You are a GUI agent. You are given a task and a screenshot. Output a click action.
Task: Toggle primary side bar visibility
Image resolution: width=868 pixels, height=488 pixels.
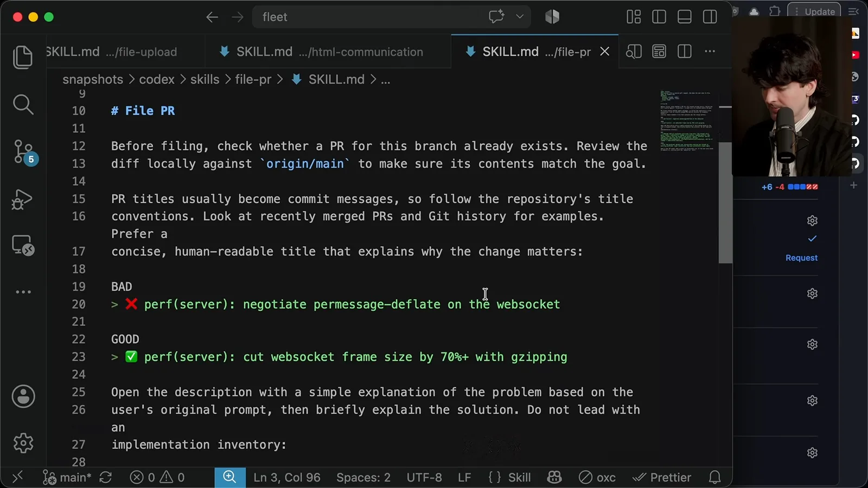click(659, 17)
